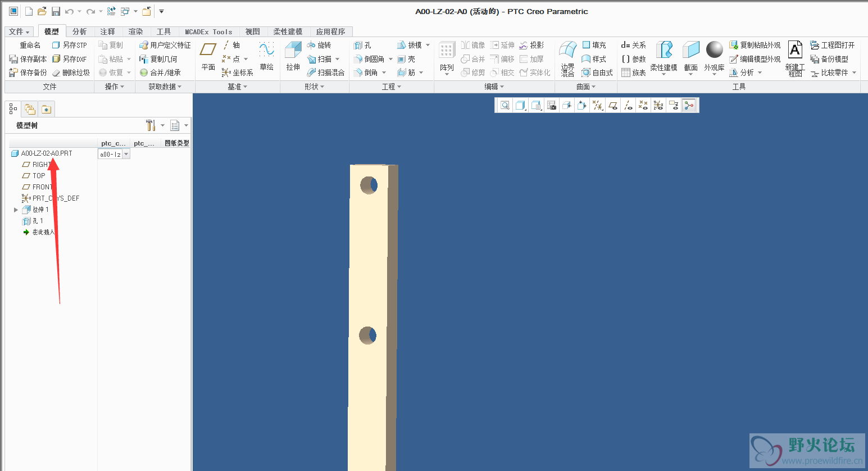Create a datum 平面 (Plane)
The image size is (868, 471).
click(x=208, y=56)
